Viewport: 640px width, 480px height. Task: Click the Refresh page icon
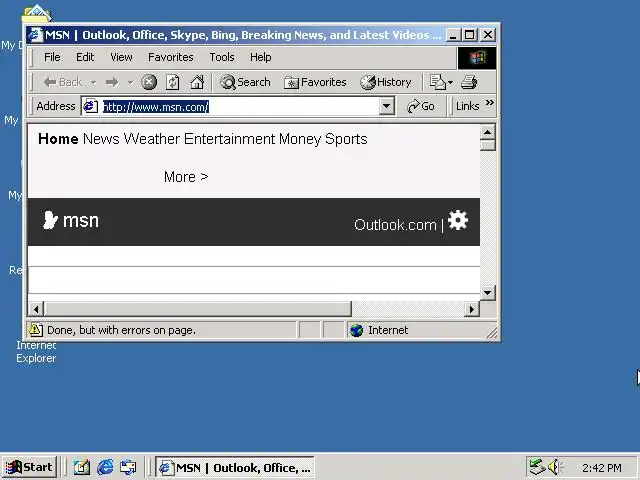pyautogui.click(x=173, y=82)
